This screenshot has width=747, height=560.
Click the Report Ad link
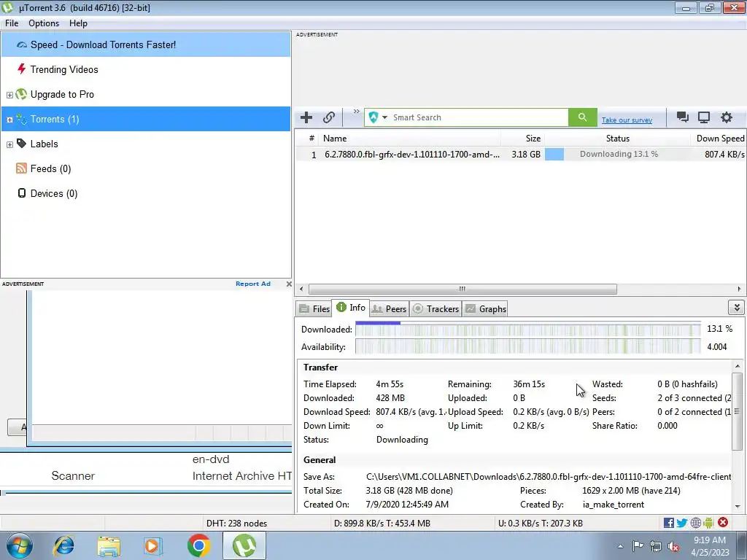253,284
